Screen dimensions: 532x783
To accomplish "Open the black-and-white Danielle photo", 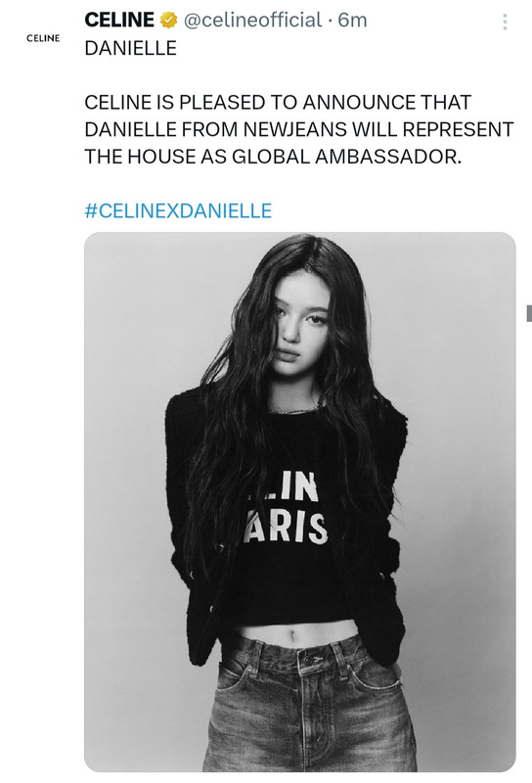I will tap(300, 502).
